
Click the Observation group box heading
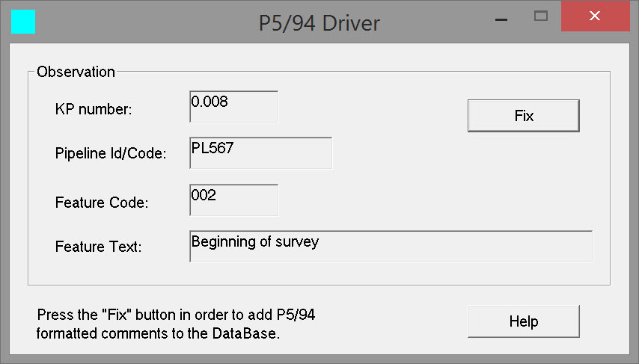(x=76, y=72)
